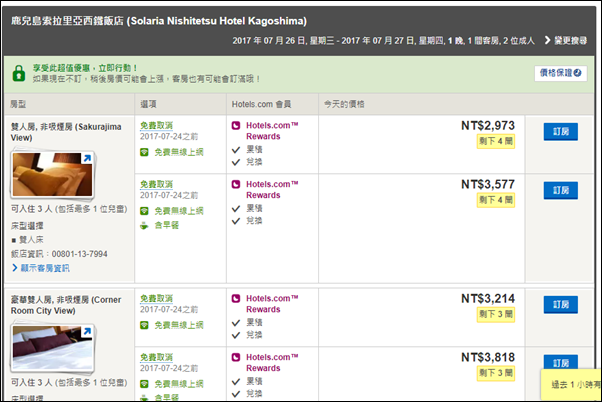Viewport: 602px width, 402px height.
Task: Click hotel phone 00801-13-7994
Action: (79, 254)
